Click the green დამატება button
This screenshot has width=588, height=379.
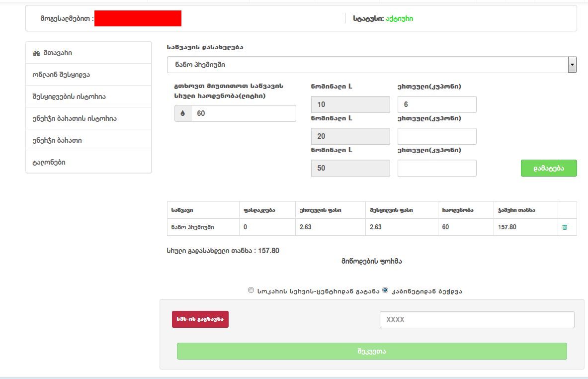tap(549, 168)
